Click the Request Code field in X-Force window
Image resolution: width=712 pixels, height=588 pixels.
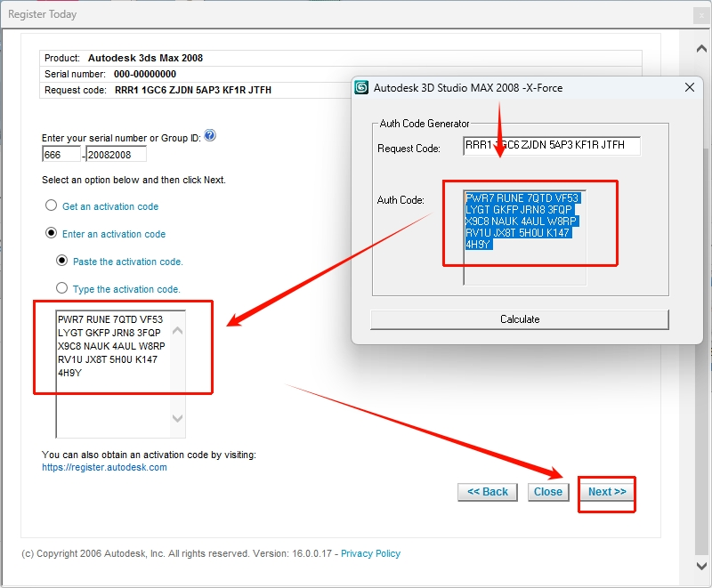pyautogui.click(x=551, y=147)
